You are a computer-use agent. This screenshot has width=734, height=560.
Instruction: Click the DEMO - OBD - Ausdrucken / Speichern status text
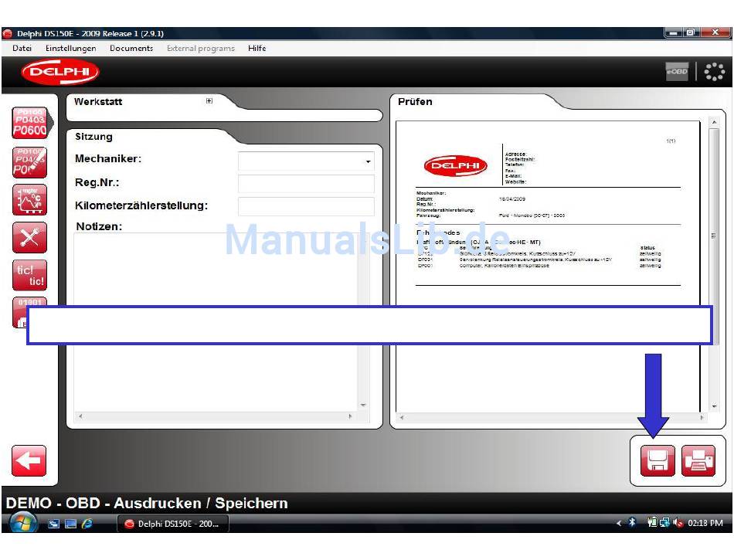tap(147, 503)
